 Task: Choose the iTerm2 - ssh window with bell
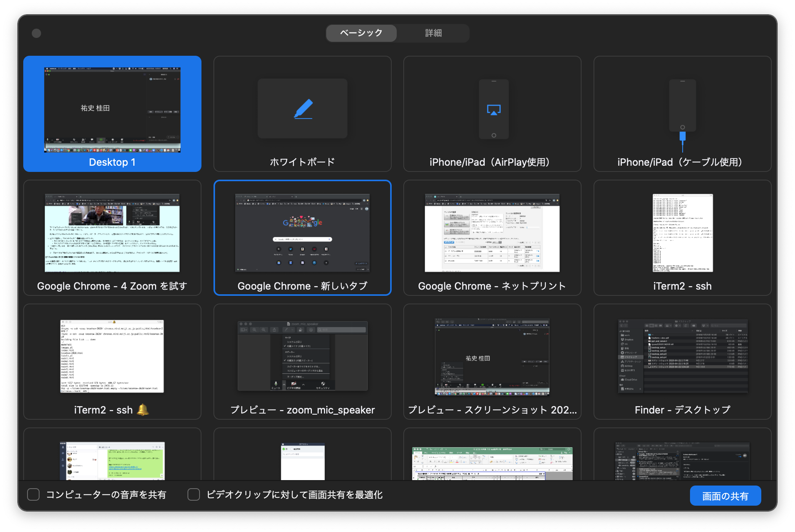112,362
